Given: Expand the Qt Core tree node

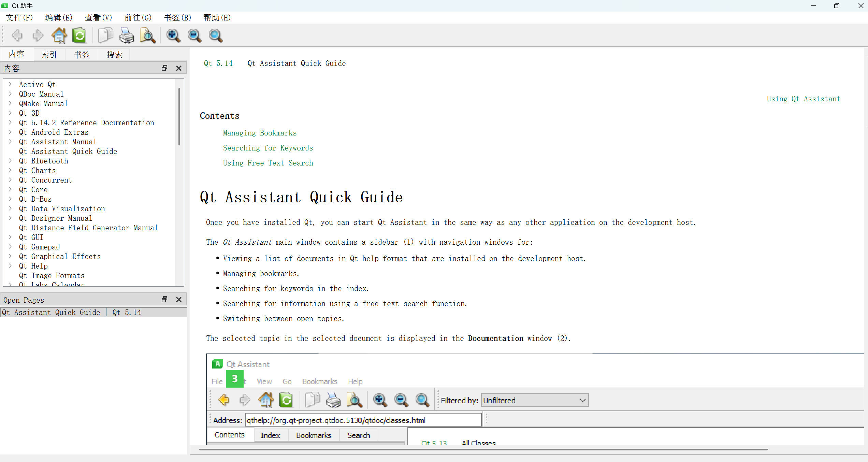Looking at the screenshot, I should coord(10,189).
